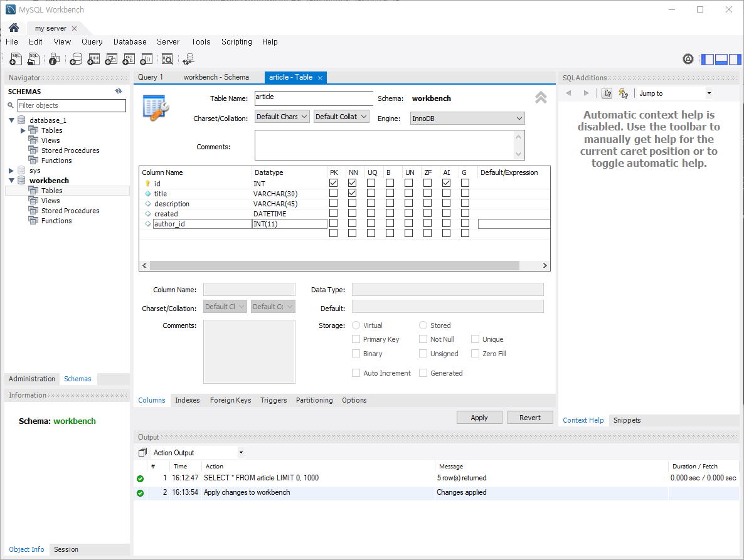
Task: Open the Server menu
Action: [x=168, y=42]
